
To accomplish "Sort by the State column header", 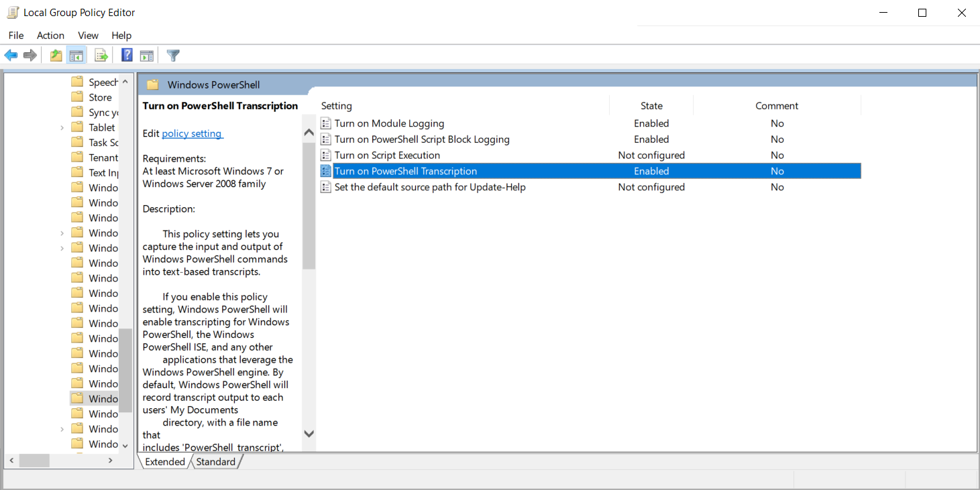I will pos(651,106).
